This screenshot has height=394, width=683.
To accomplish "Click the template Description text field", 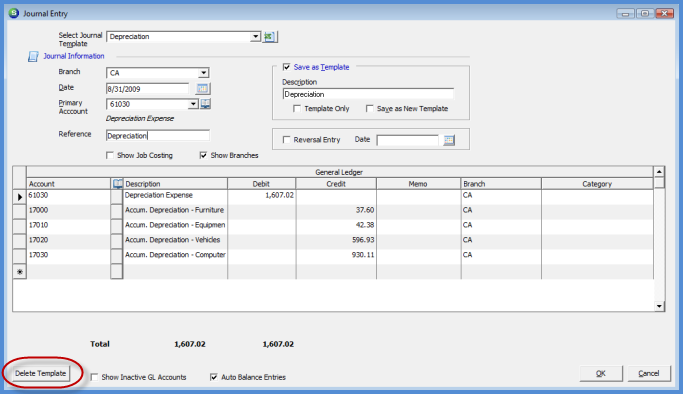I will [368, 94].
